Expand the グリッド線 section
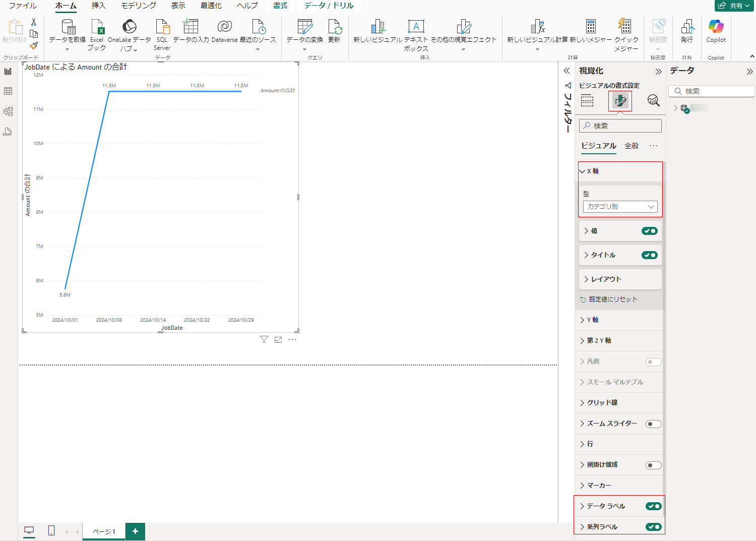The width and height of the screenshot is (756, 541). pos(602,403)
